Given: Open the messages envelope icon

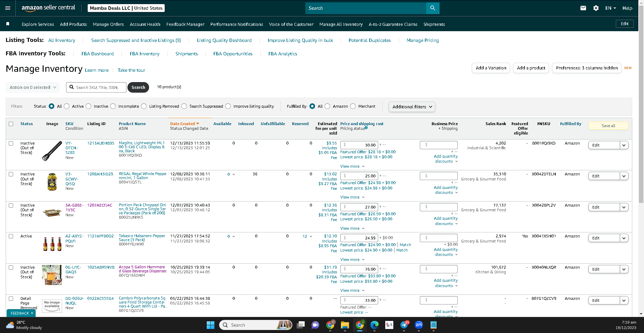Looking at the screenshot, I should point(583,8).
